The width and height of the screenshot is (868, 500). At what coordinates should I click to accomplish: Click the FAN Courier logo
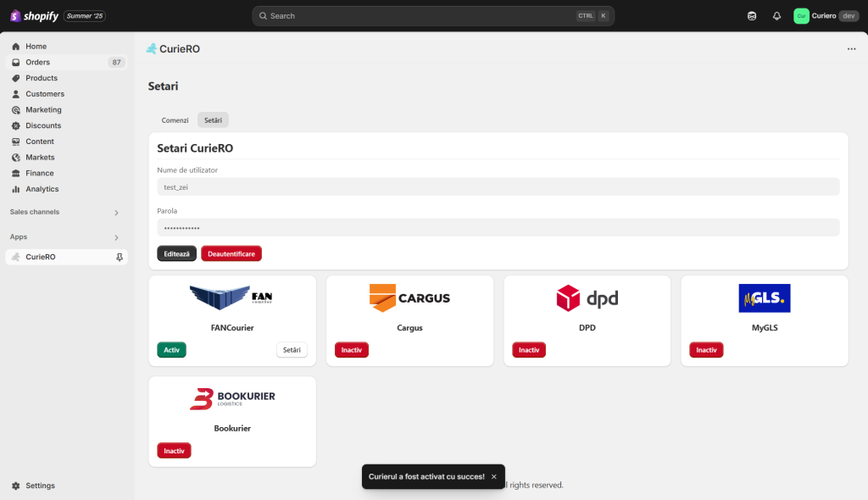(232, 297)
